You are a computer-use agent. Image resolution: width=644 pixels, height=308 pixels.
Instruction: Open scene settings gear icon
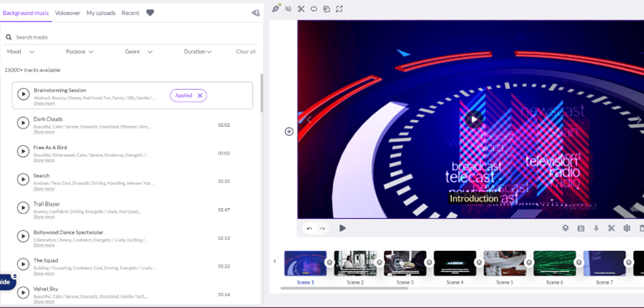[626, 228]
